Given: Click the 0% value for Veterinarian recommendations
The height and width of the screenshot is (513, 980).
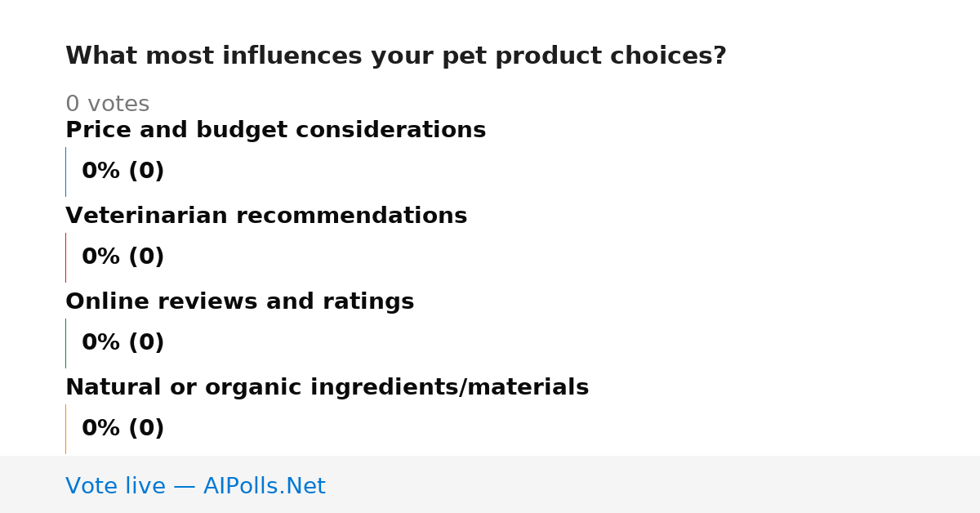Looking at the screenshot, I should 101,257.
